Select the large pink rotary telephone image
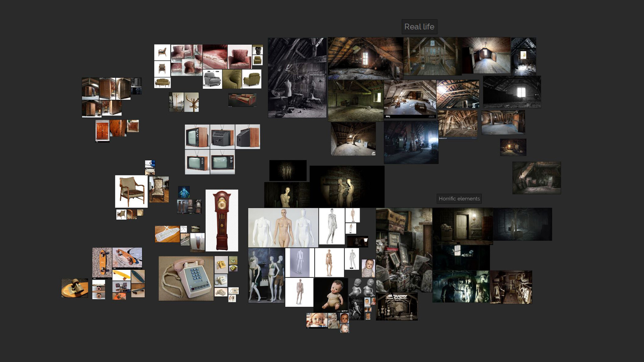The height and width of the screenshot is (362, 644). 186,278
